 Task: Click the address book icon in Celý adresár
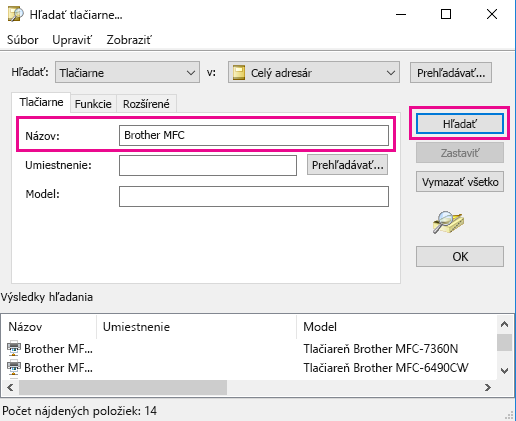239,73
